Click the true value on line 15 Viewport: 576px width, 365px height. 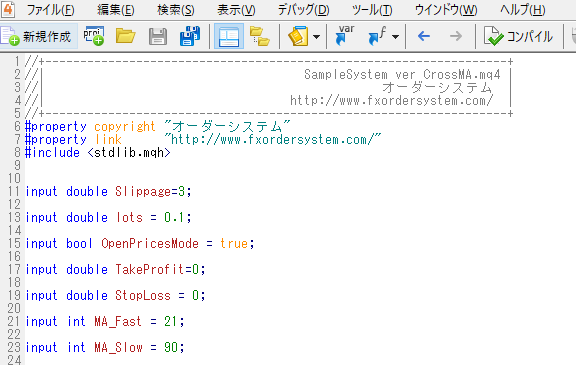click(x=234, y=243)
